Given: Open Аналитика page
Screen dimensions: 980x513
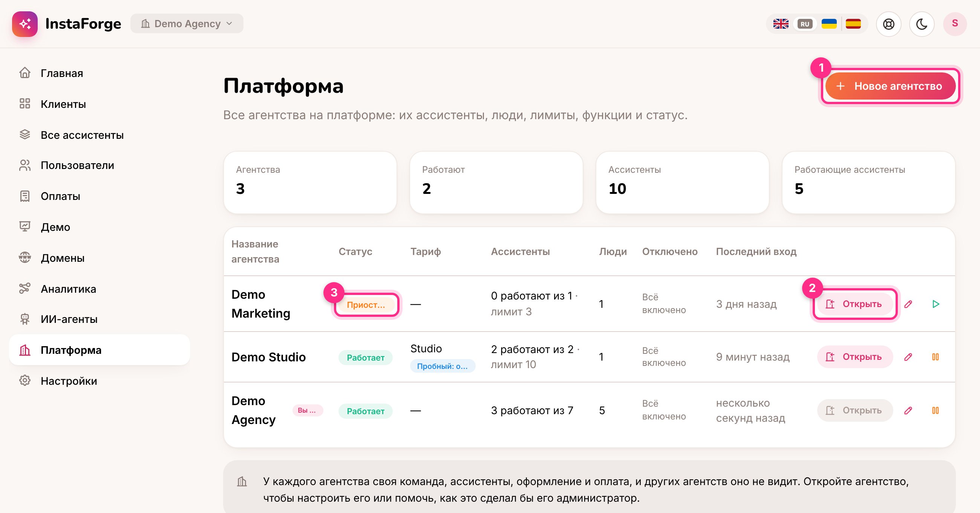Looking at the screenshot, I should (100, 289).
